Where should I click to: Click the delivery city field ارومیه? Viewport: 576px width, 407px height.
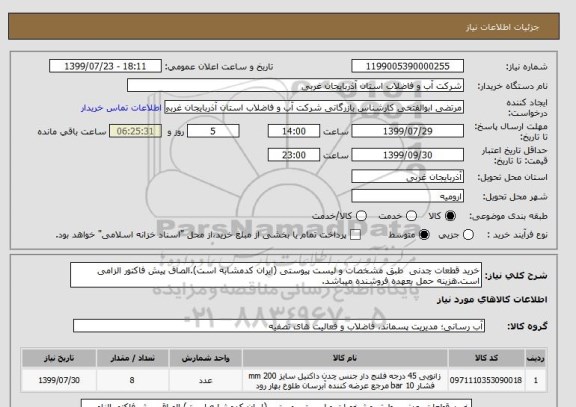coord(407,197)
